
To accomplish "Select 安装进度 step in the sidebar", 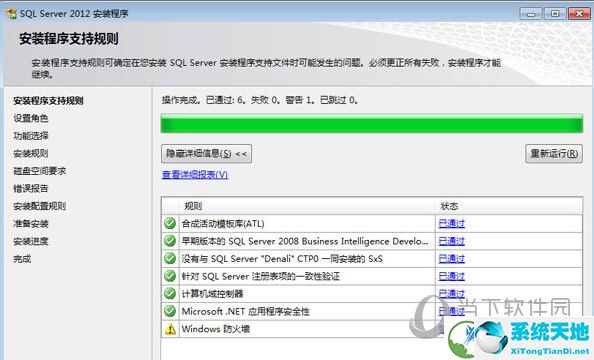I will click(x=31, y=241).
